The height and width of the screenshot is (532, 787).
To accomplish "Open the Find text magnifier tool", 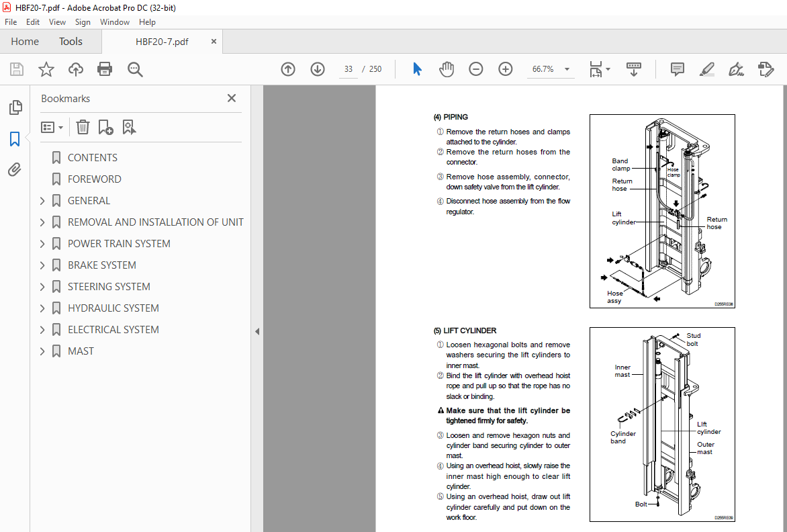I will [135, 69].
